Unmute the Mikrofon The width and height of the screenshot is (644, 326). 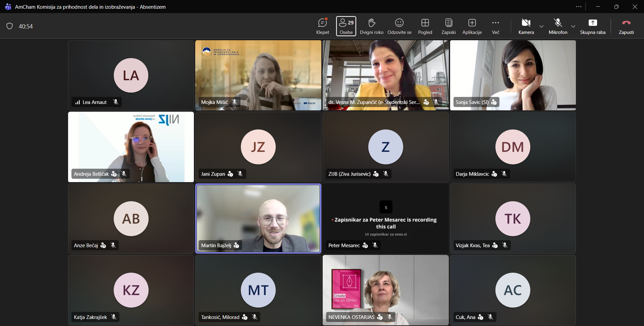click(x=558, y=26)
